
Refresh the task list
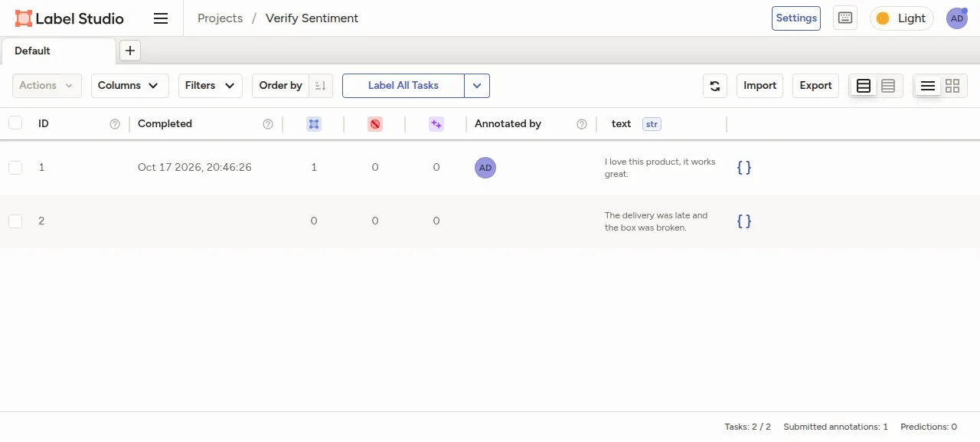click(x=715, y=86)
